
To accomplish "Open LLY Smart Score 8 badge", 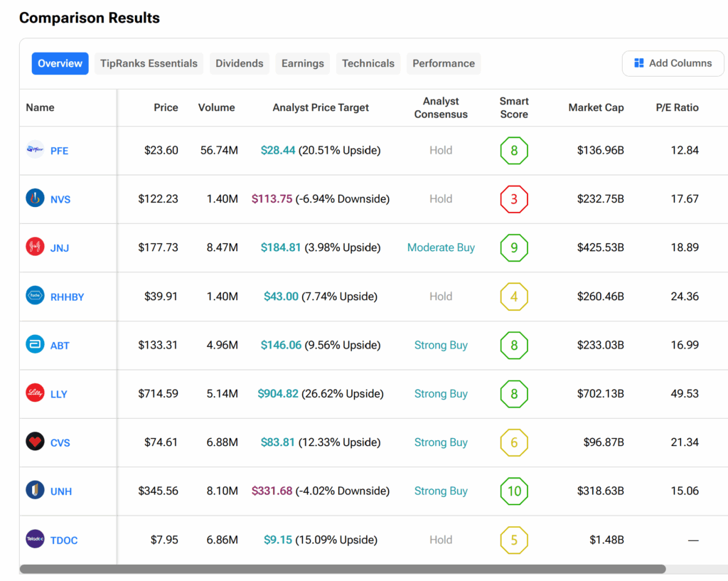I will 514,394.
